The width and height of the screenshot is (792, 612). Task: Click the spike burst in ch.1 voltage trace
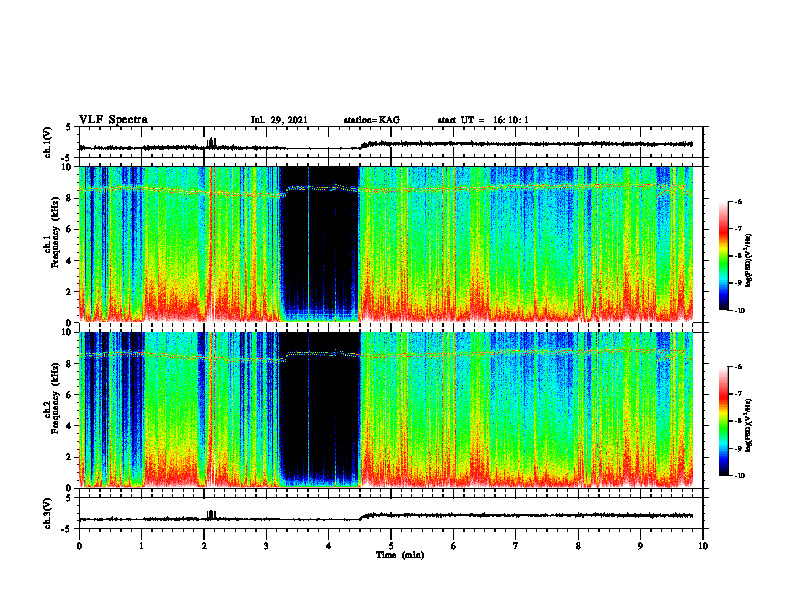[212, 142]
